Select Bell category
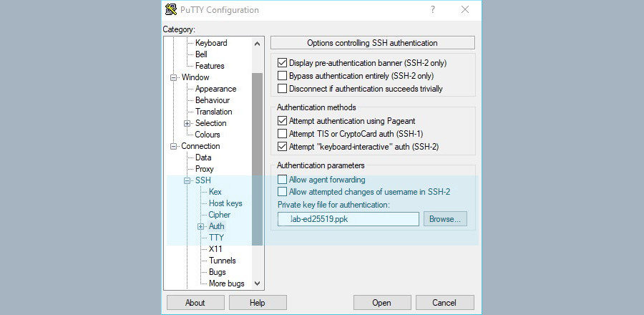 click(x=201, y=54)
